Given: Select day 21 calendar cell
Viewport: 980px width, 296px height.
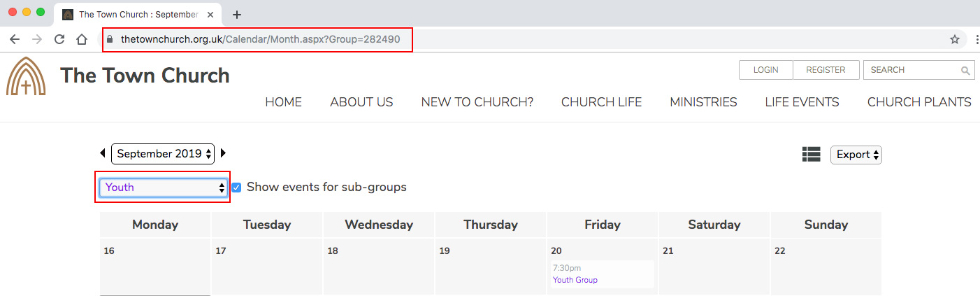Looking at the screenshot, I should [714, 267].
